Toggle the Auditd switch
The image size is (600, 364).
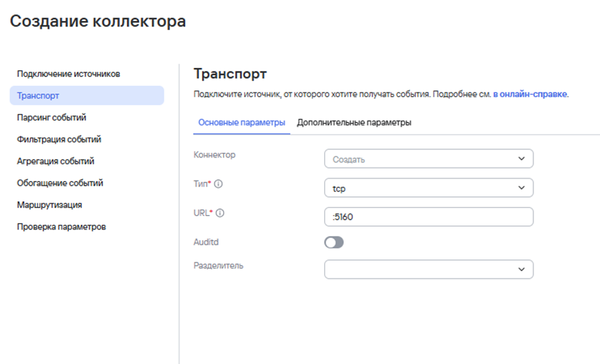(333, 242)
